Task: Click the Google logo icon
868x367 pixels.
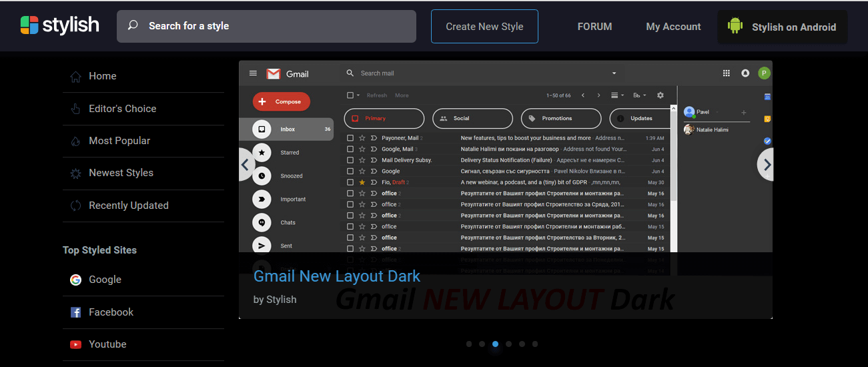Action: pos(75,280)
